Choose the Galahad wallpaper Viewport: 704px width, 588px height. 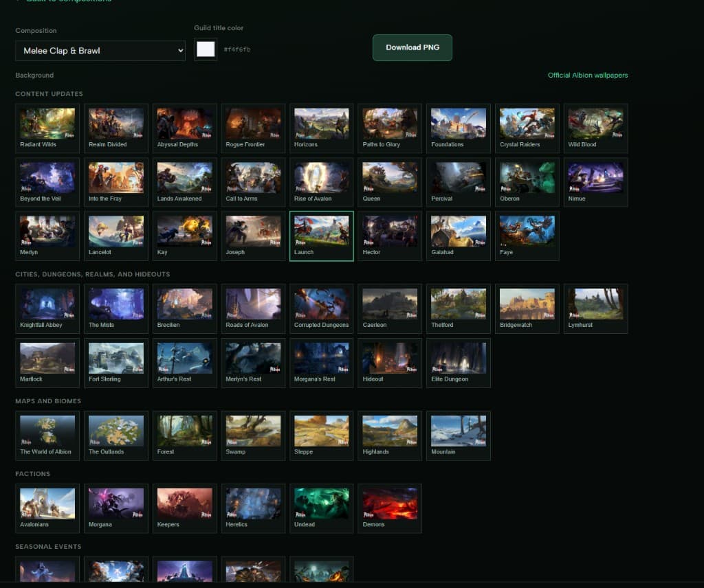click(459, 236)
